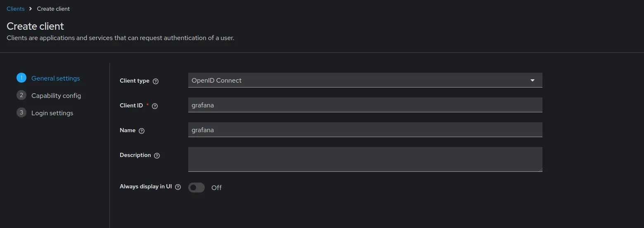Click inside the empty Description textarea
This screenshot has height=228, width=644.
[x=365, y=159]
